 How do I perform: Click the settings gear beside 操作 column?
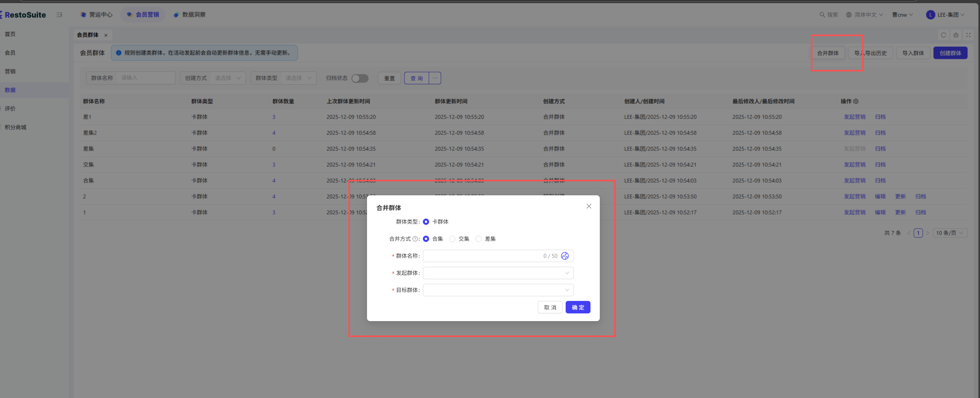pyautogui.click(x=856, y=101)
